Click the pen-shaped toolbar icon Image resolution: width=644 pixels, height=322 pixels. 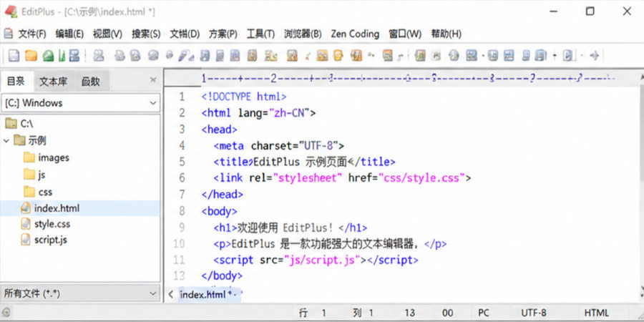(x=185, y=55)
